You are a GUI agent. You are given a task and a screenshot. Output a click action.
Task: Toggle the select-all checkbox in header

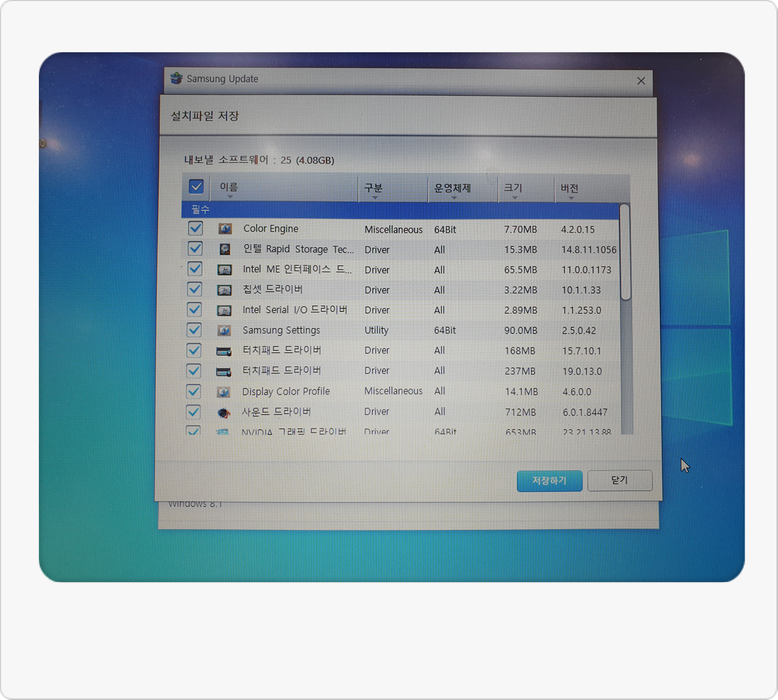[x=196, y=187]
